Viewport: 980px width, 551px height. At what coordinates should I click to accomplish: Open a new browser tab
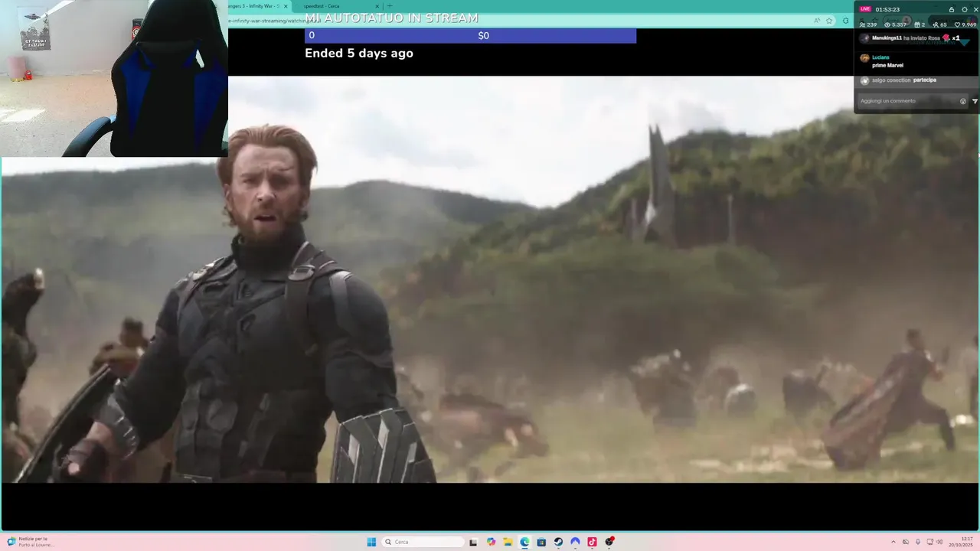(390, 6)
